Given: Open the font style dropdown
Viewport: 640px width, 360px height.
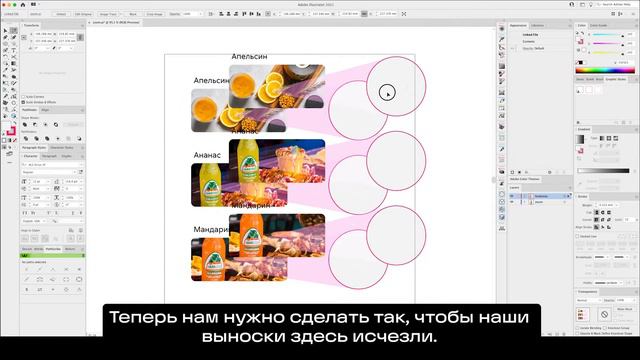Looking at the screenshot, I should (49, 172).
